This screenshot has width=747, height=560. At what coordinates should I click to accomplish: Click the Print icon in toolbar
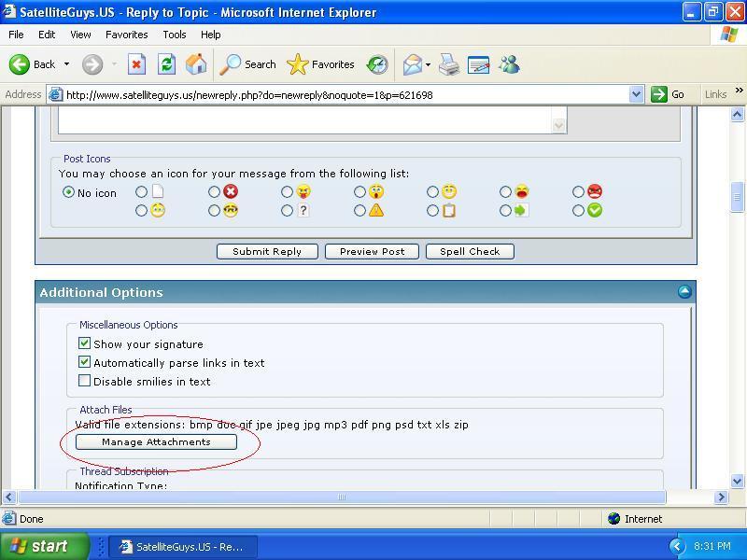(x=449, y=64)
